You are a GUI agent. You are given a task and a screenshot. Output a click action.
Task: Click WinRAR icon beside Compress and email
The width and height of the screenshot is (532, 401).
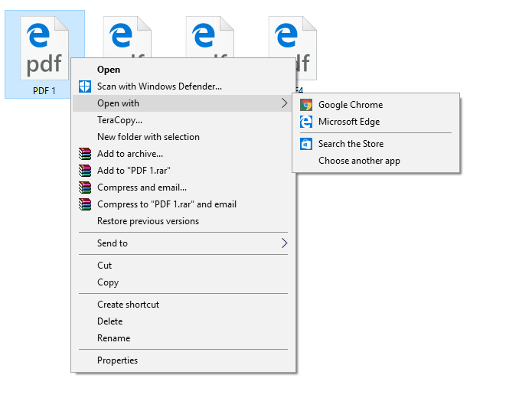point(85,187)
